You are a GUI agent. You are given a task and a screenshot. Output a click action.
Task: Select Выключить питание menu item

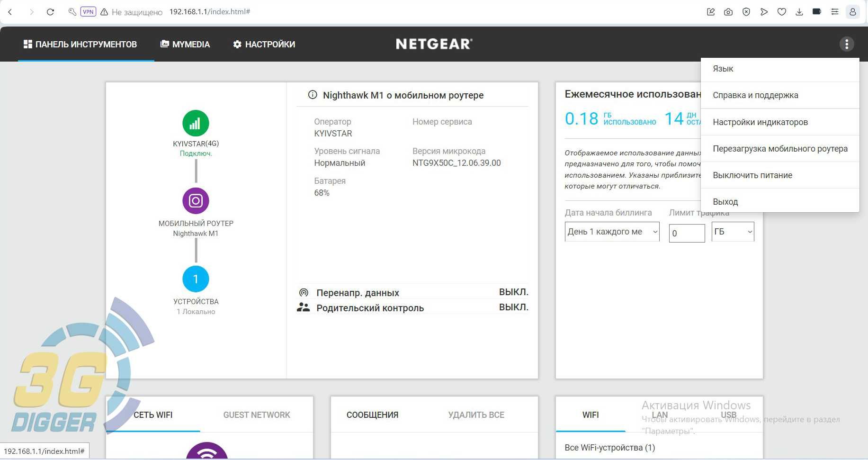pyautogui.click(x=780, y=175)
